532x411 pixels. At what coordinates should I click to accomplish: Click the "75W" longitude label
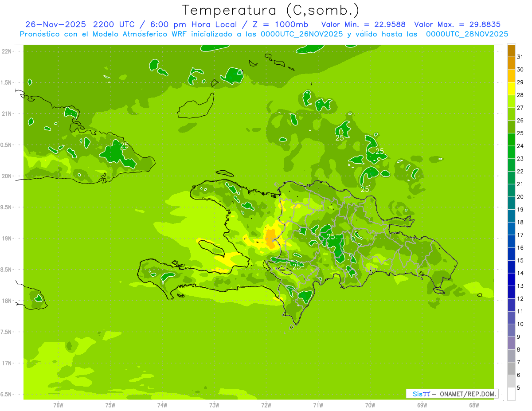110,405
